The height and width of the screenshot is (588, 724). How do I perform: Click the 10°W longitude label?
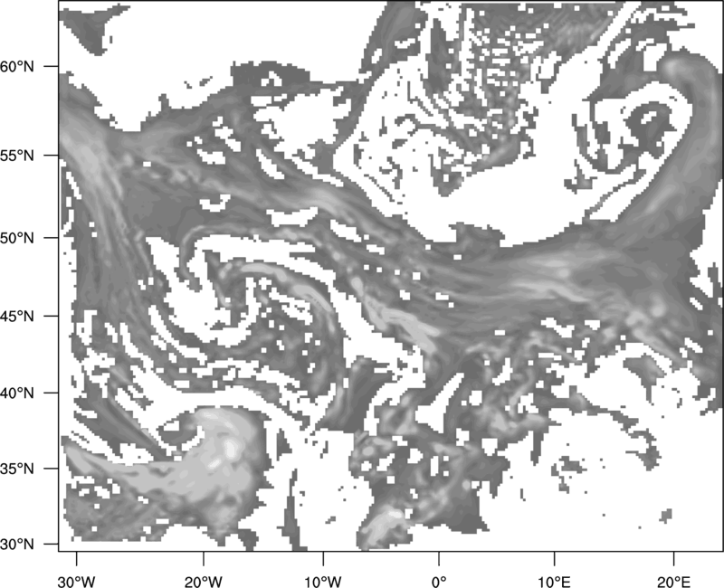[323, 582]
